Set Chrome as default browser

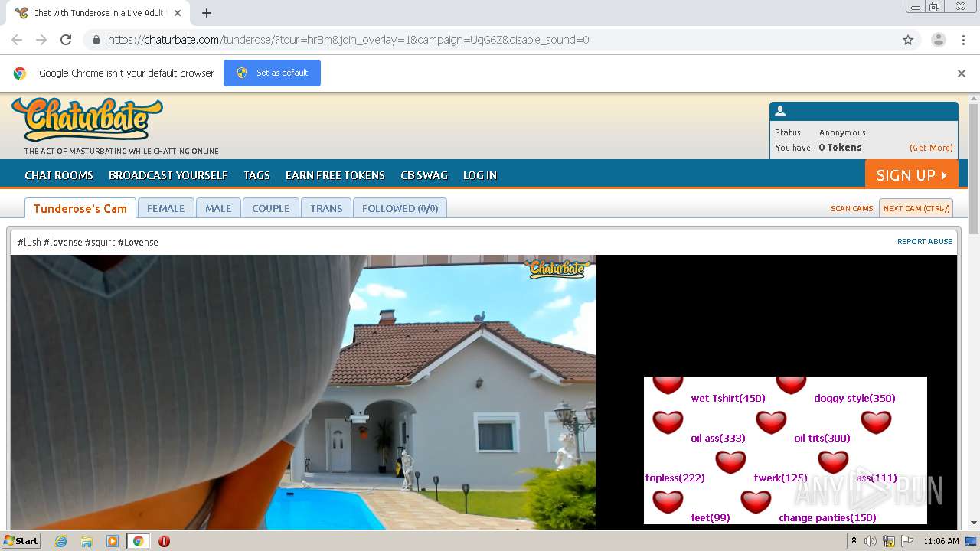(x=272, y=73)
